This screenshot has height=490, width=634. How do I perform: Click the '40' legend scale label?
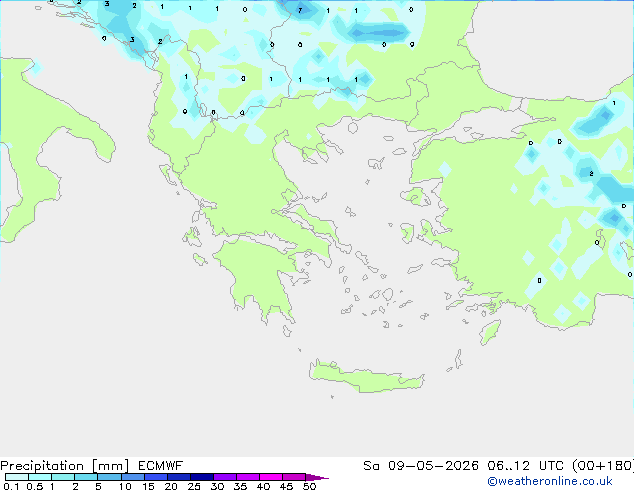point(263,486)
